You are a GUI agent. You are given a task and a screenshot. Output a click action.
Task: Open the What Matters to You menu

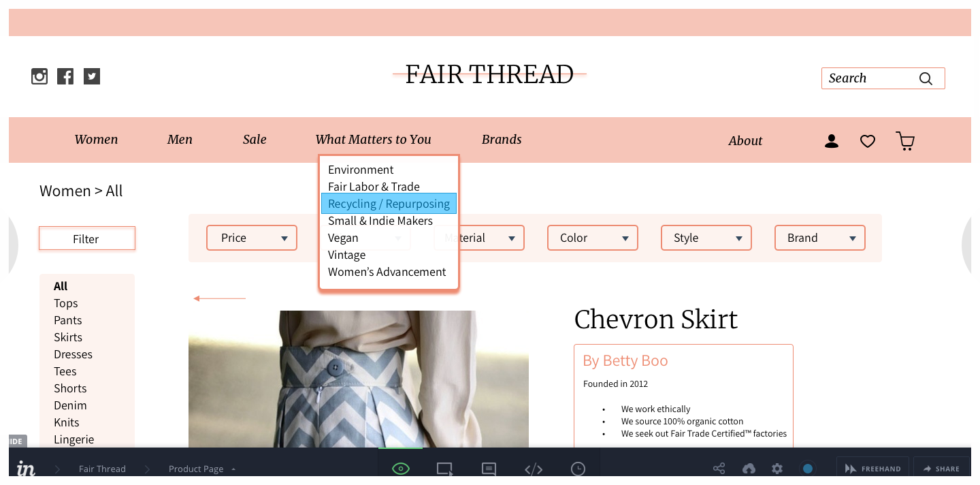373,140
